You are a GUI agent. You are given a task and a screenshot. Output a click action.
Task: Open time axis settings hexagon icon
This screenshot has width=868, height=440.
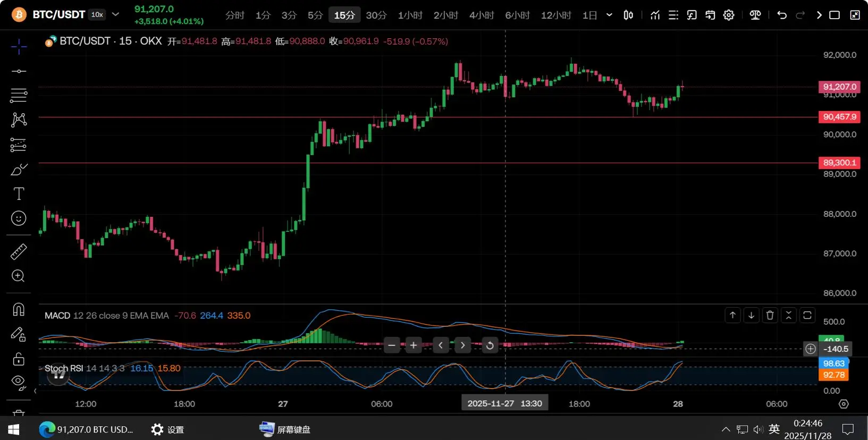coord(844,404)
